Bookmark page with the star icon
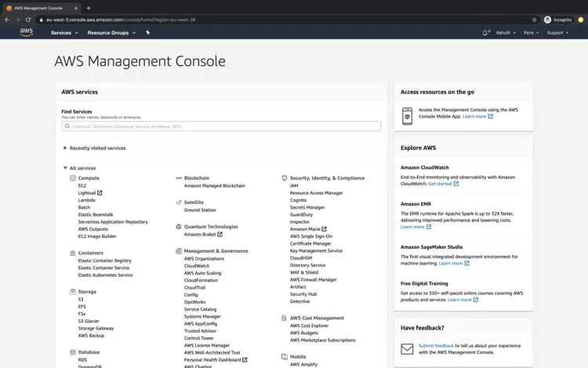 (x=535, y=20)
